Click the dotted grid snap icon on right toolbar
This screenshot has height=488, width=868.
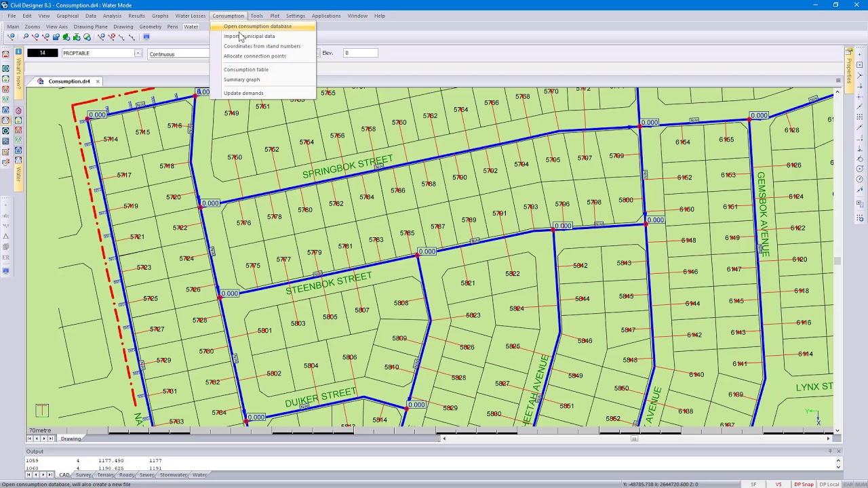[860, 116]
